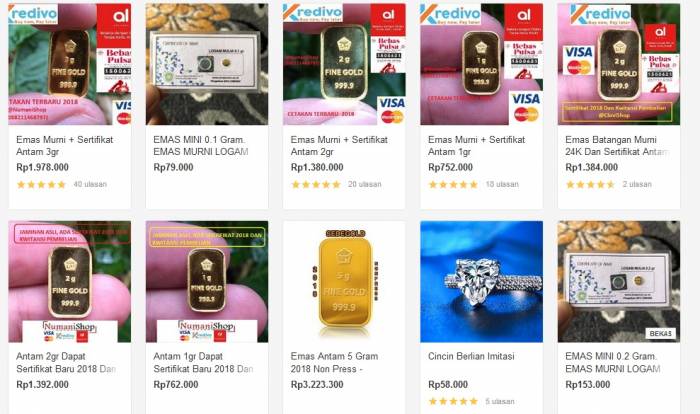The image size is (700, 414).
Task: Click the 20 ulasan review count
Action: (365, 184)
